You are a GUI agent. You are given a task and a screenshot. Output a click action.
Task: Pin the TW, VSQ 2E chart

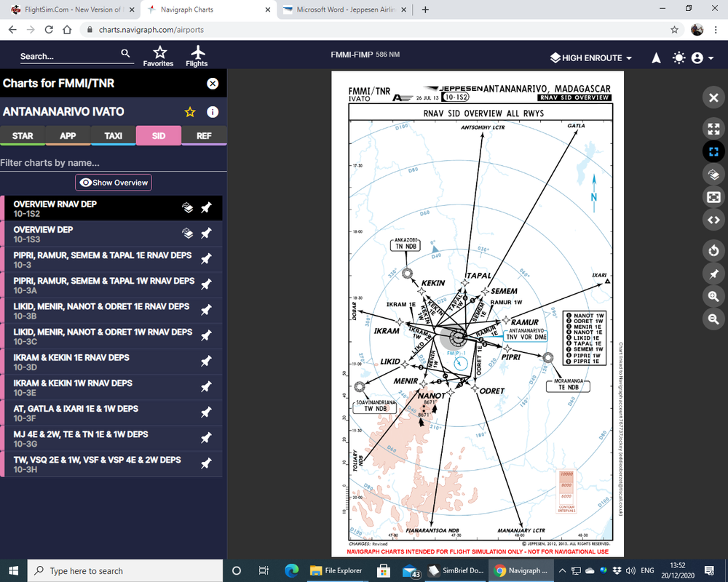coord(206,463)
